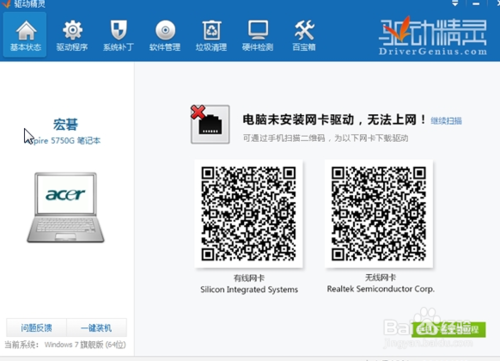This screenshot has width=500, height=361.
Task: Open 垃圾清理 recycle bin tab
Action: pos(211,35)
